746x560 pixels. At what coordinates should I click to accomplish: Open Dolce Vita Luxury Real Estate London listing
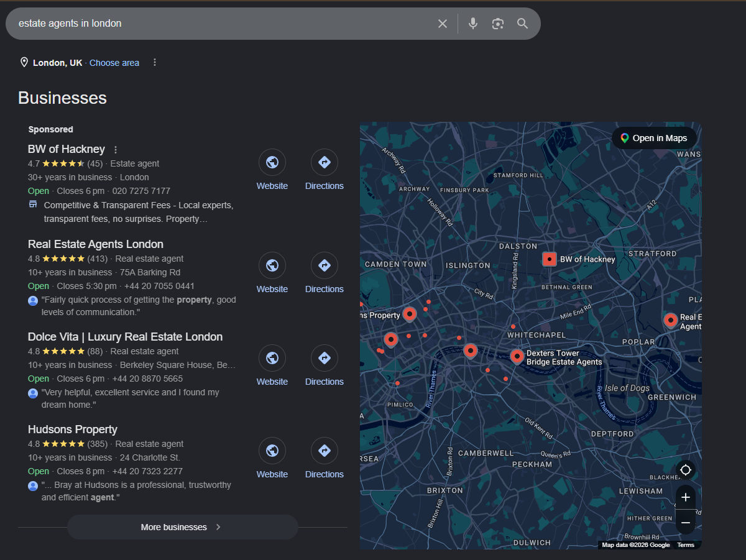pyautogui.click(x=125, y=337)
